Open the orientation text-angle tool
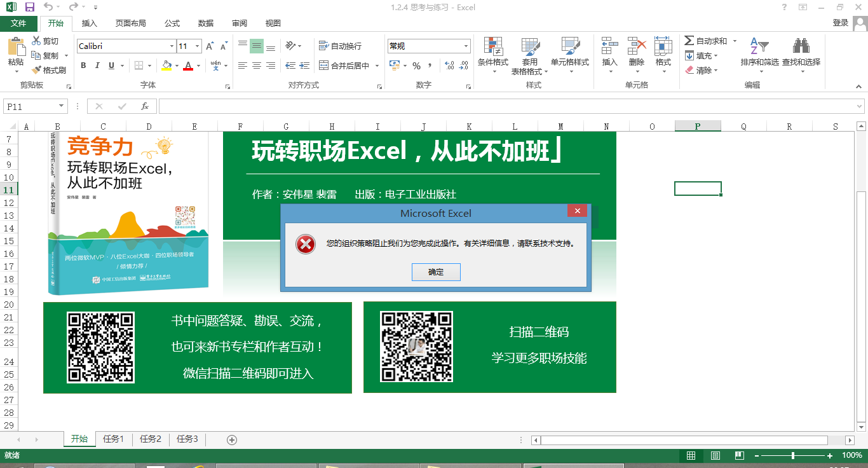 pos(290,46)
